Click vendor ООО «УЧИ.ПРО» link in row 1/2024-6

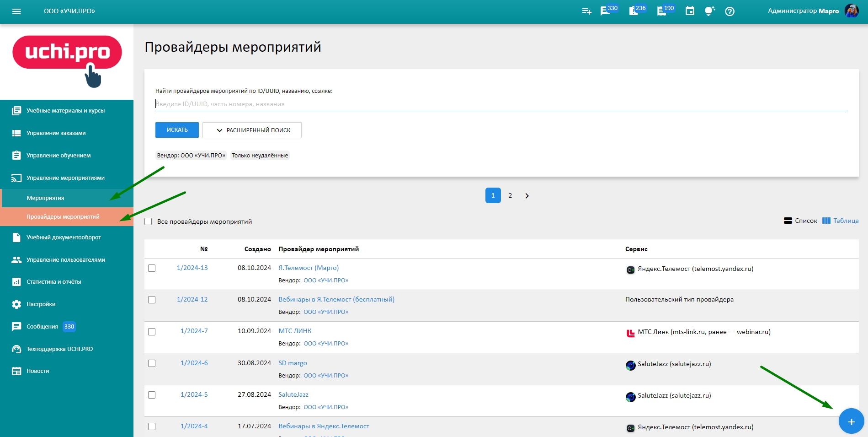pyautogui.click(x=326, y=376)
